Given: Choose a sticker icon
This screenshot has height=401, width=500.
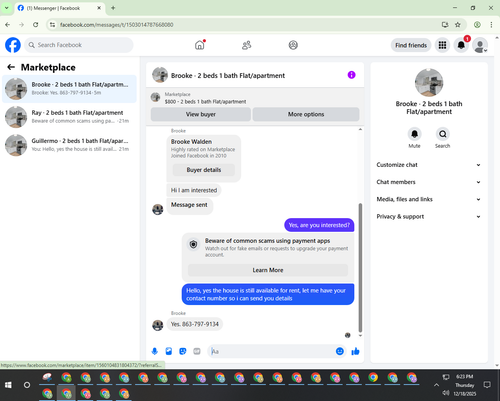Looking at the screenshot, I should coord(183,351).
